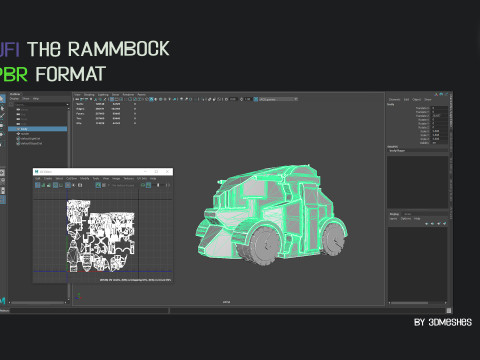The height and width of the screenshot is (360, 480).
Task: Click viewport film gate icon
Action: (x=117, y=99)
